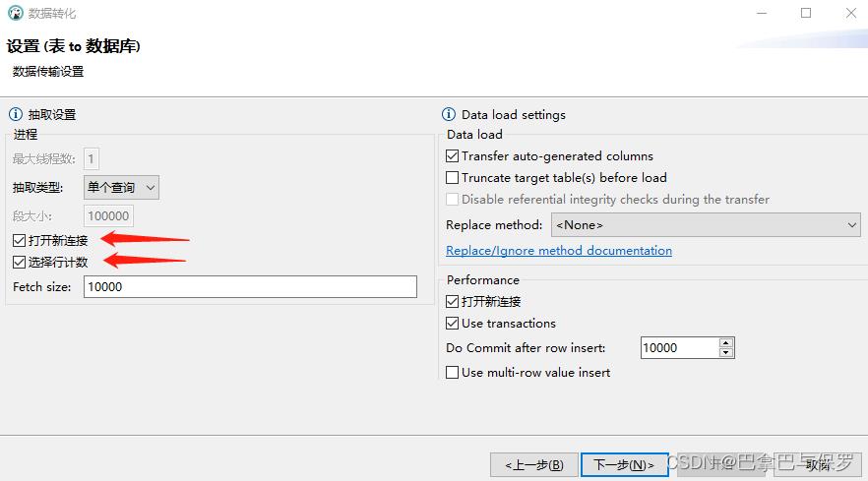
Task: Open the 抽取类型 dropdown showing 单个查询
Action: pyautogui.click(x=121, y=188)
